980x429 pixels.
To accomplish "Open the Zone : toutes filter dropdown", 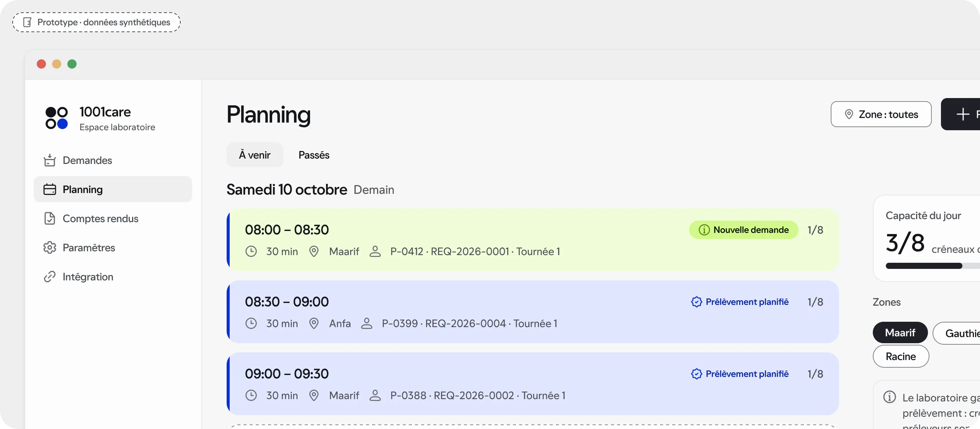I will point(881,114).
